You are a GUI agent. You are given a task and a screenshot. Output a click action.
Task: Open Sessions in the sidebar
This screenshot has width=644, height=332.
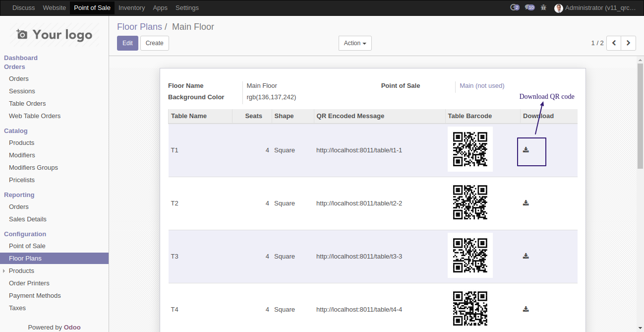click(x=22, y=91)
